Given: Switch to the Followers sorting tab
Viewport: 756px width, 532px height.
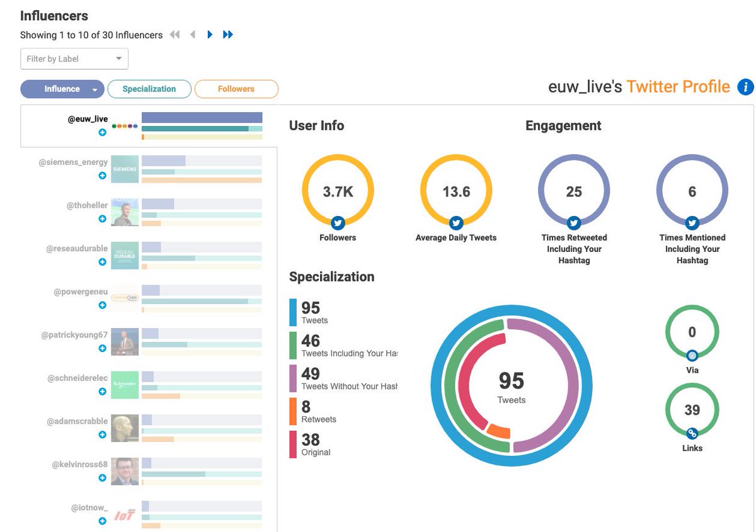Looking at the screenshot, I should point(236,89).
